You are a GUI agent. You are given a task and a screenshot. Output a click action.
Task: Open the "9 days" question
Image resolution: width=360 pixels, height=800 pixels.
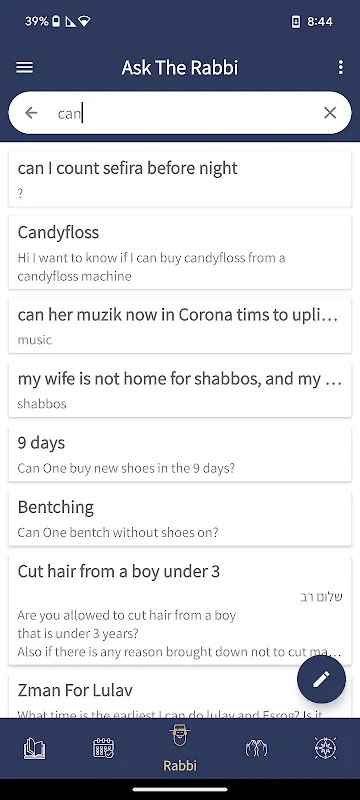180,454
